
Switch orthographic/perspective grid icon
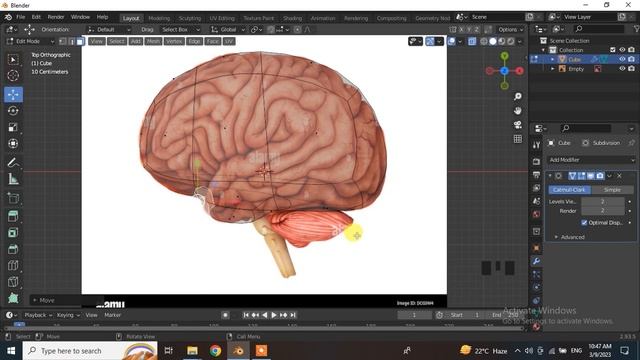[518, 139]
